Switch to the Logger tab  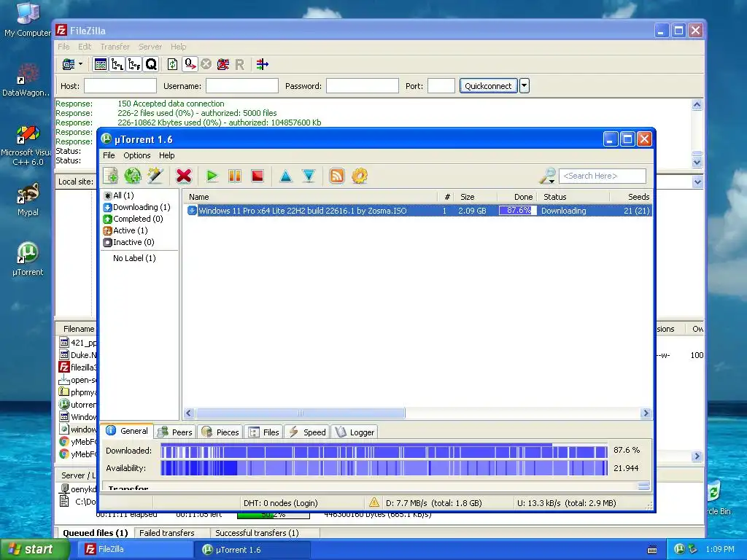click(x=355, y=432)
